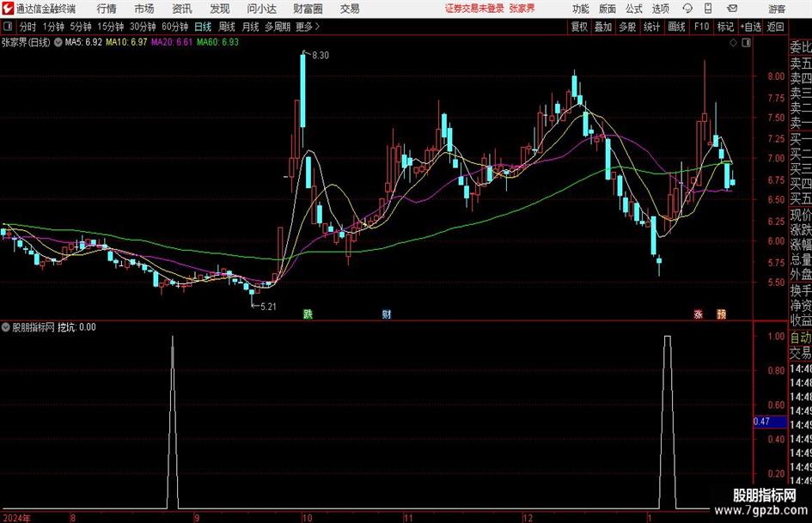Viewport: 812px width, 523px height.
Task: Click the green 跌 event marker
Action: click(308, 313)
